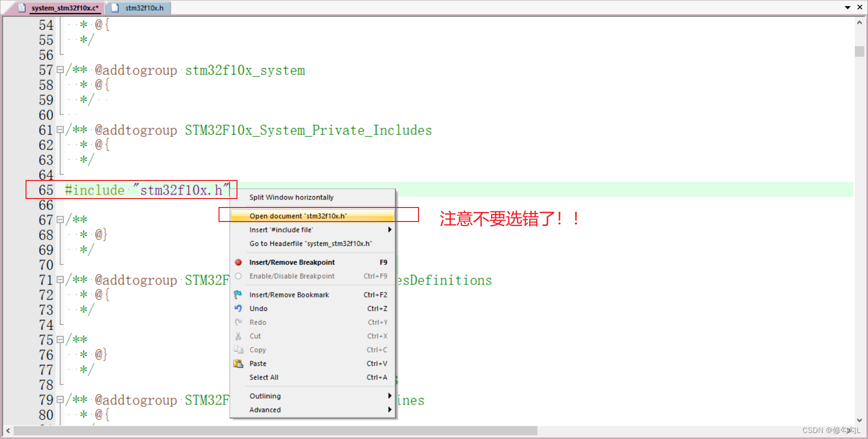Select Insert/Remove Bookmark Ctrl+F2
Screen dimensions: 868x439
[313, 294]
